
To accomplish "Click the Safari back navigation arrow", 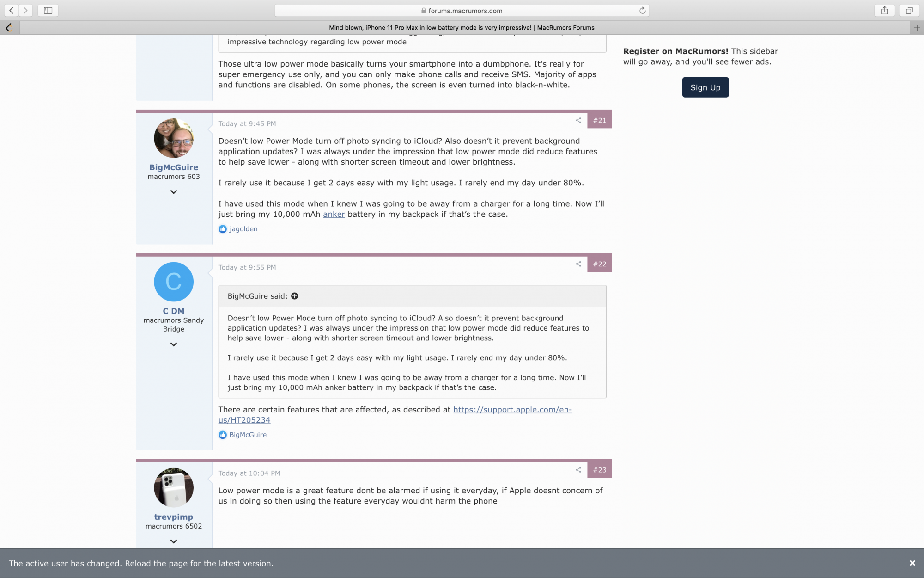I will (x=12, y=10).
